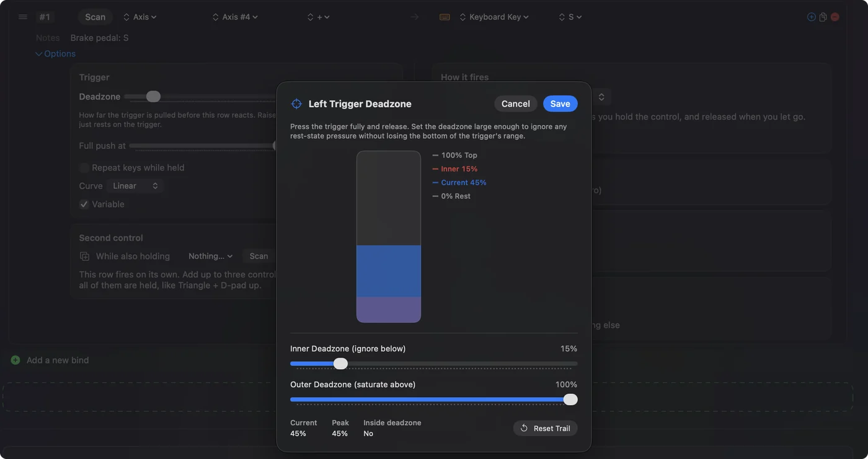This screenshot has width=868, height=459.
Task: Click the duplicate bind clipboard icon
Action: tap(823, 17)
